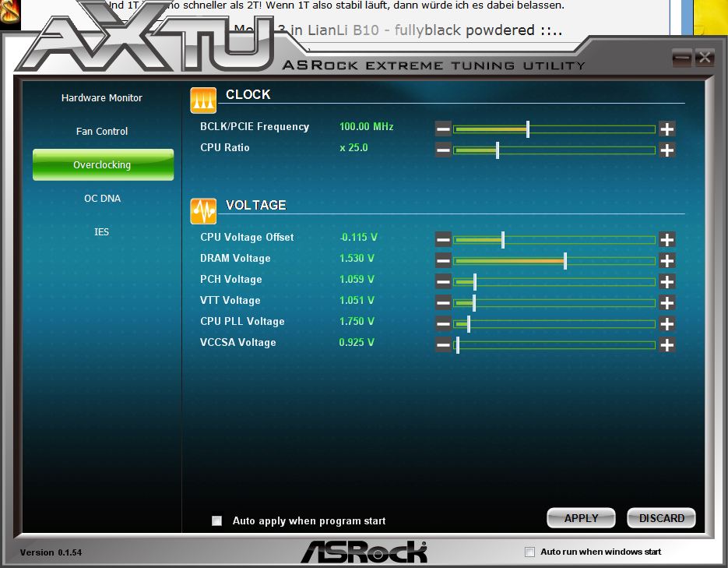
Task: Click the 1.051 V VTT value
Action: coord(357,301)
